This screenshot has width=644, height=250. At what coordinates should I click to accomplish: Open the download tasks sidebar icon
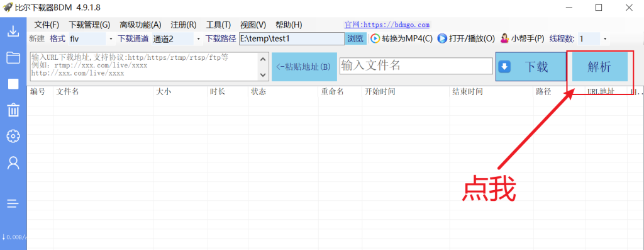tap(14, 31)
